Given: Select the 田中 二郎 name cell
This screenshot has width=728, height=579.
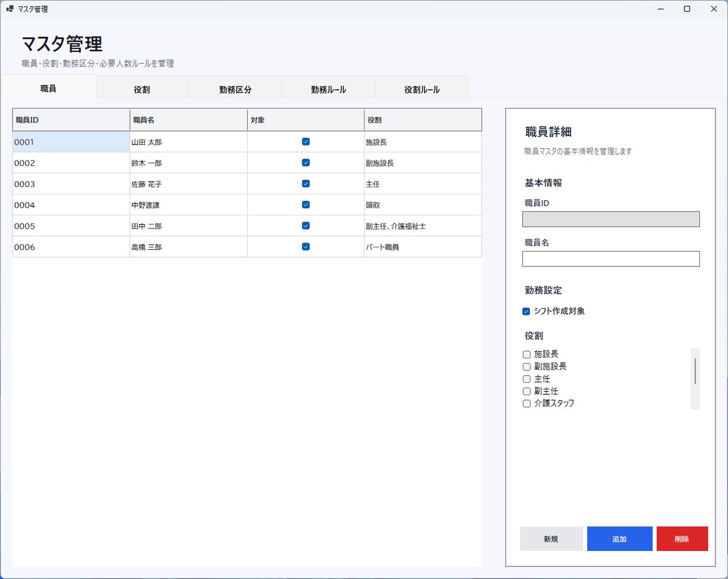Looking at the screenshot, I should coord(189,225).
